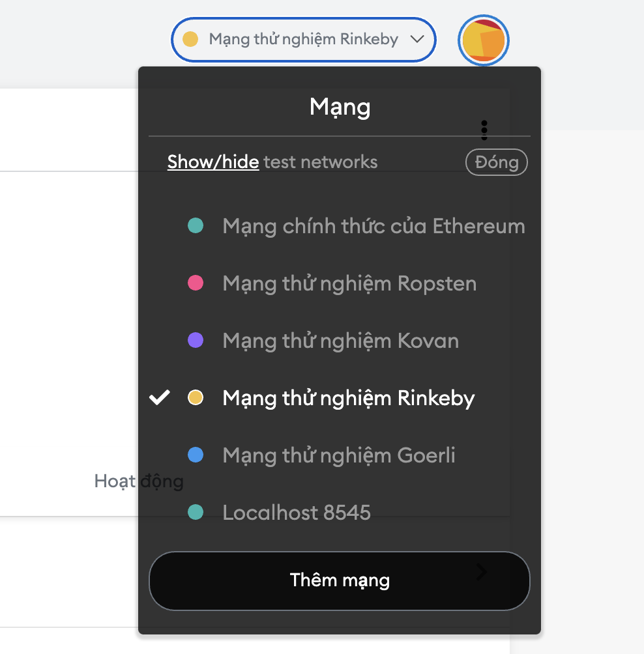Screen dimensions: 644x654
Task: Click the yellow Rinkeby color dot in list
Action: pyautogui.click(x=196, y=397)
